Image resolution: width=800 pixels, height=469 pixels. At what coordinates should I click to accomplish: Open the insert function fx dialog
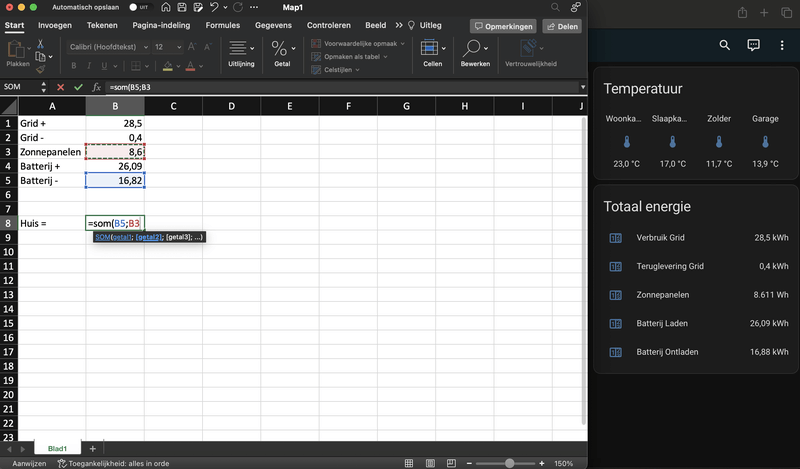click(96, 87)
